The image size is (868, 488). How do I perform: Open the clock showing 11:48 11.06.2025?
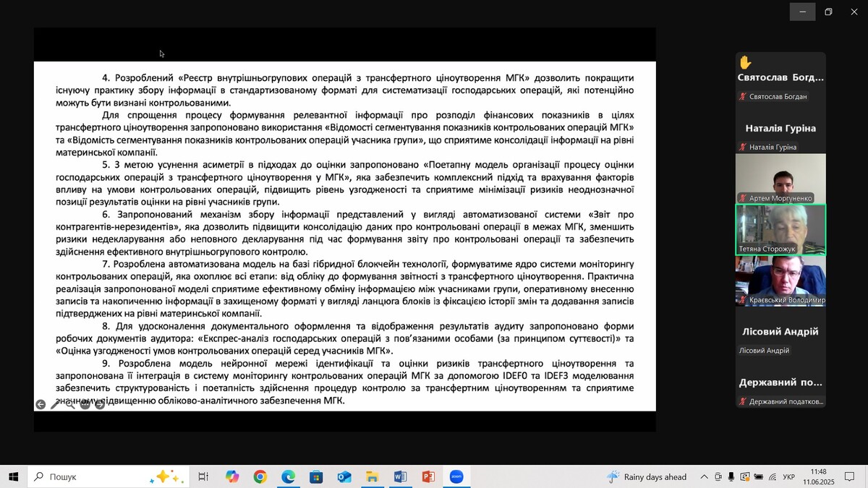pos(818,476)
